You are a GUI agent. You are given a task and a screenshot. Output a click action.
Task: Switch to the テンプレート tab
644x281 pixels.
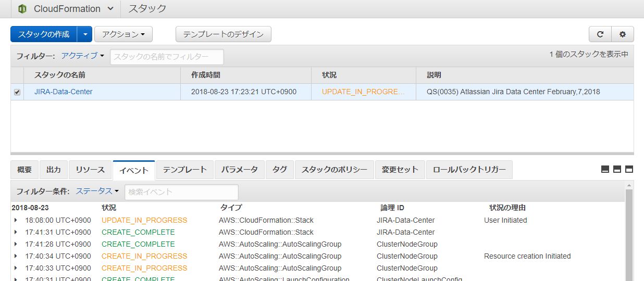[185, 170]
